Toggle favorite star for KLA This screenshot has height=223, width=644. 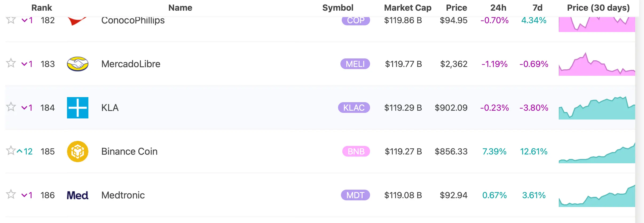[11, 107]
